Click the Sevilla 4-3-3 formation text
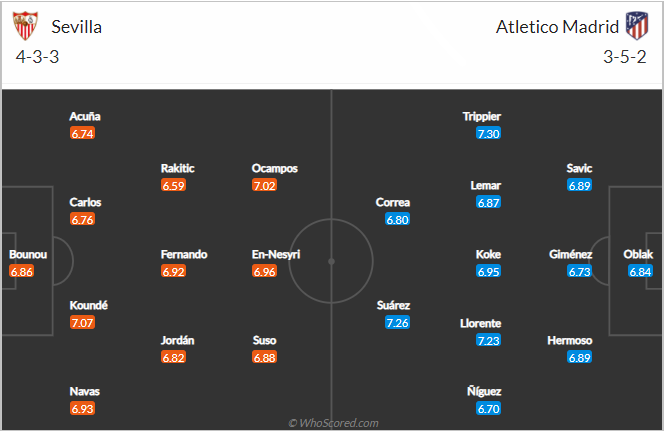 37,57
